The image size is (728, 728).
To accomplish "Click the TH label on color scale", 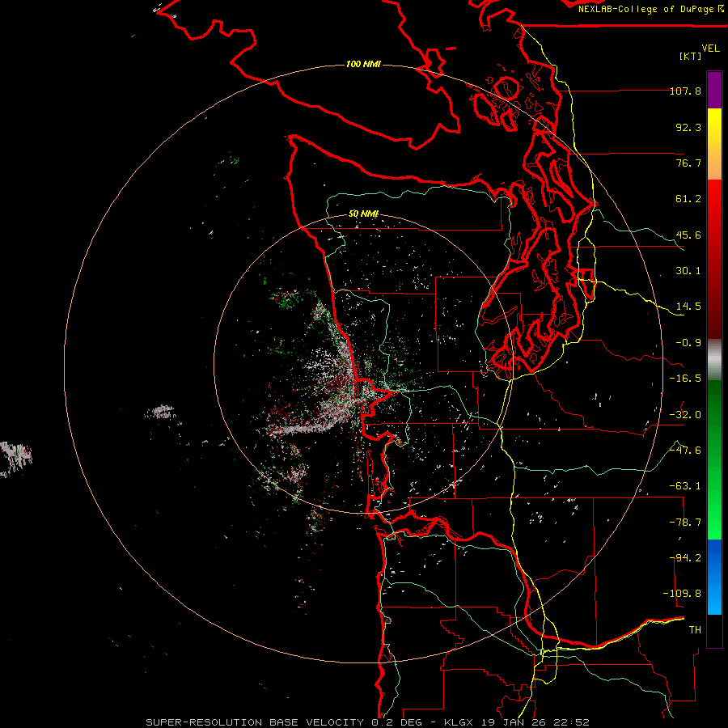I will 695,630.
